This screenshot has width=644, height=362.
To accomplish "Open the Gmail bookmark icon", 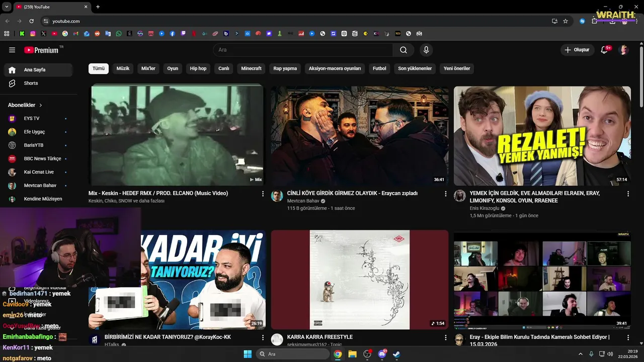I will coord(75,34).
